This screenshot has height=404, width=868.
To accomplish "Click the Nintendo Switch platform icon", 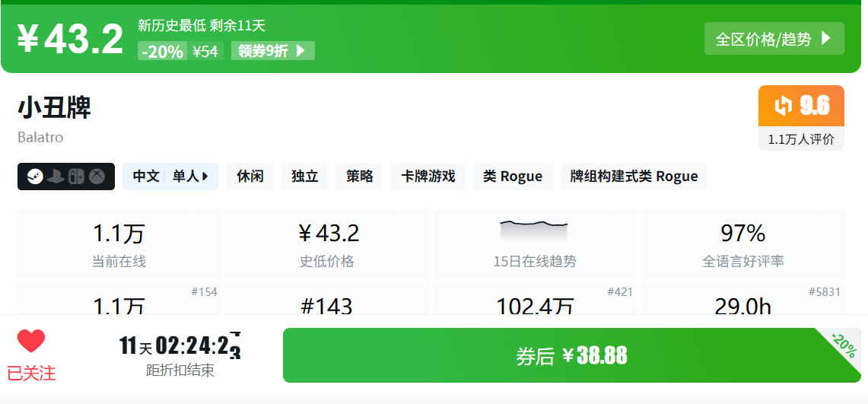I will 76,177.
